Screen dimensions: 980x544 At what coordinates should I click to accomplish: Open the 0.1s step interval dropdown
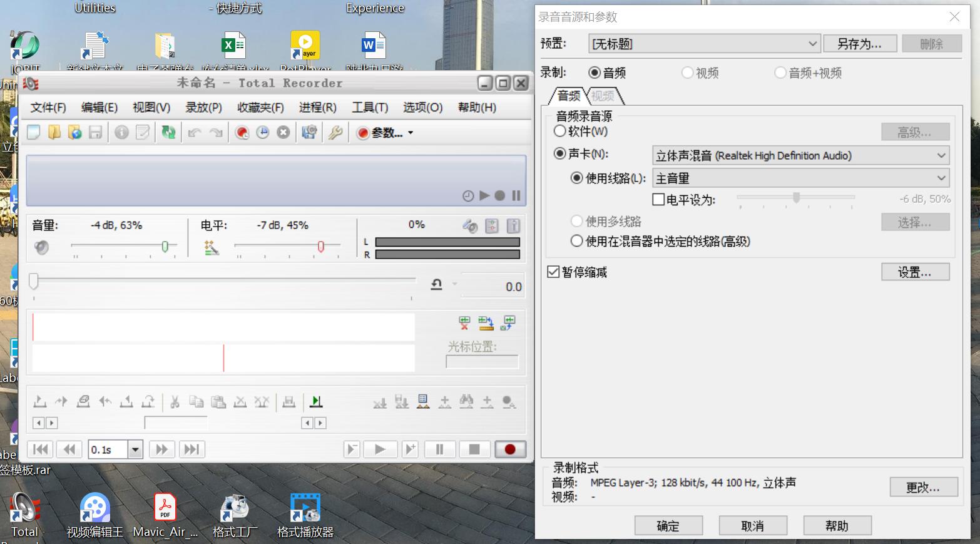click(134, 449)
